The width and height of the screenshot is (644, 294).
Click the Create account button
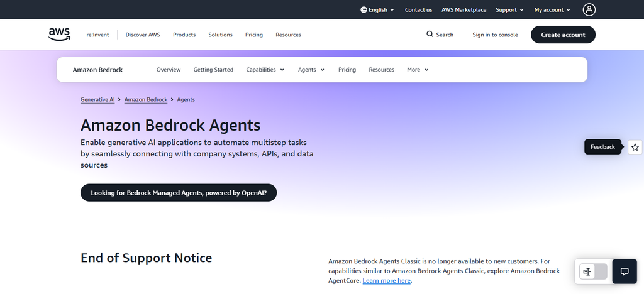pyautogui.click(x=563, y=35)
